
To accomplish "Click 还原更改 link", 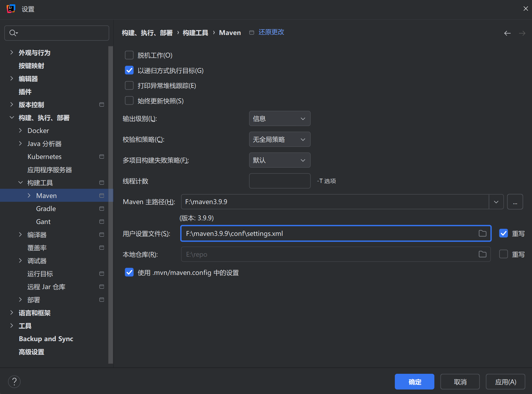I will [271, 32].
